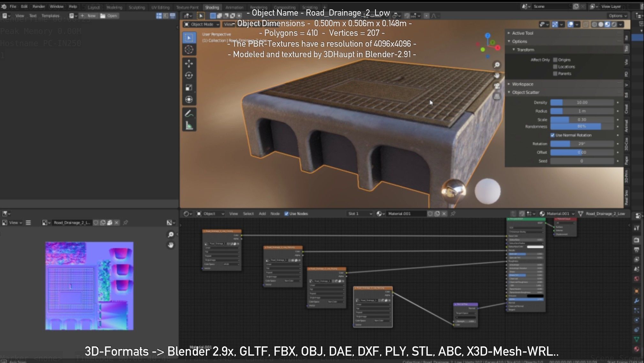The height and width of the screenshot is (363, 644).
Task: Open the Render menu
Action: [39, 6]
